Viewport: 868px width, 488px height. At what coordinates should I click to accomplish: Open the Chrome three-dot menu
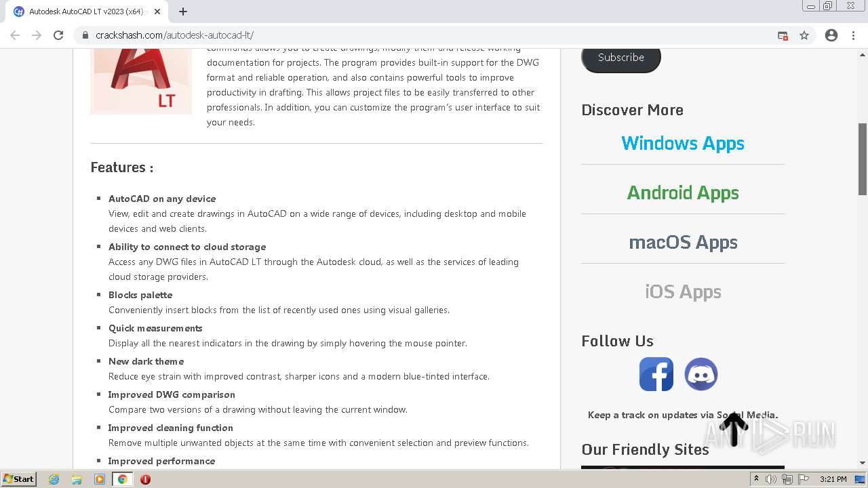point(853,35)
